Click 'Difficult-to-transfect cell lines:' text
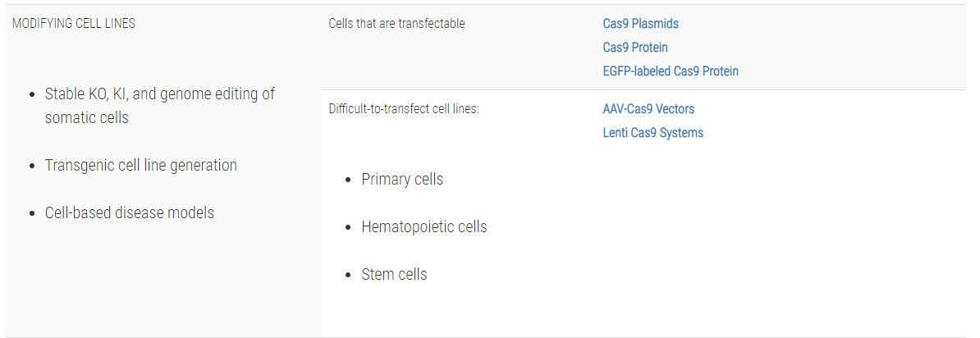Viewport: 980px width, 338px height. (x=403, y=109)
